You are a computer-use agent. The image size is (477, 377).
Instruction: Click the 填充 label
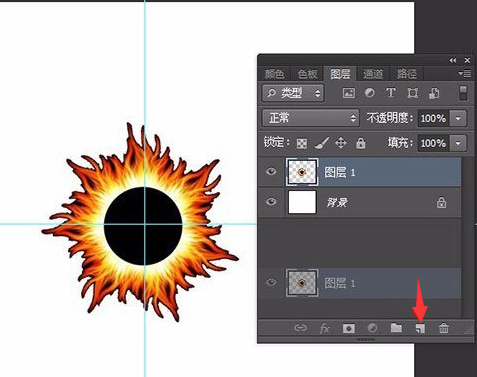click(400, 143)
